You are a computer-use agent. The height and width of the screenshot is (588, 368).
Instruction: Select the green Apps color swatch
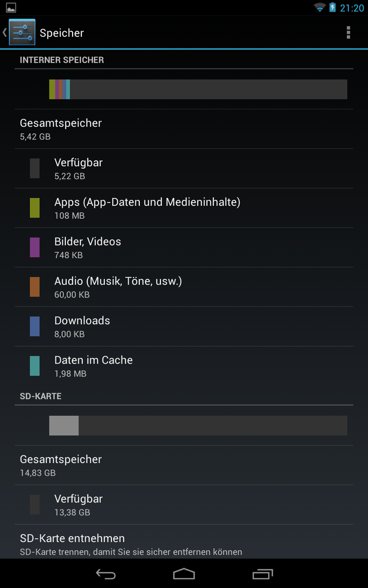(x=34, y=208)
